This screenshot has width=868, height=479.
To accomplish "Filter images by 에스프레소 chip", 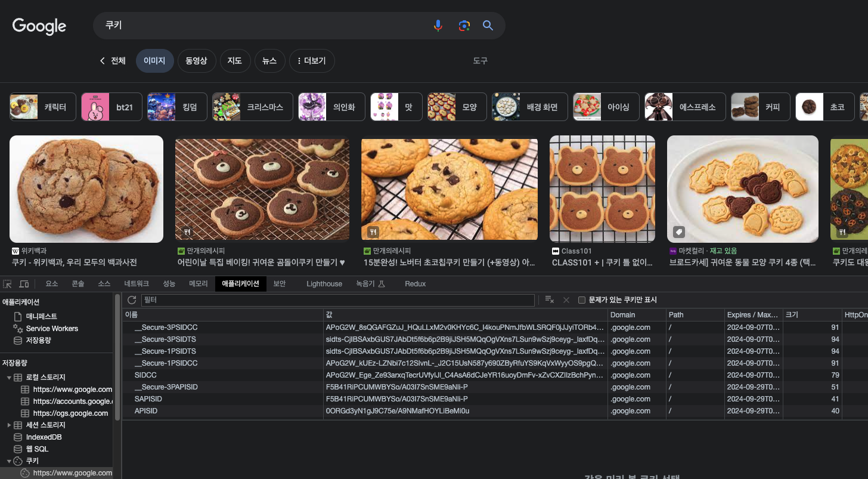I will point(685,107).
